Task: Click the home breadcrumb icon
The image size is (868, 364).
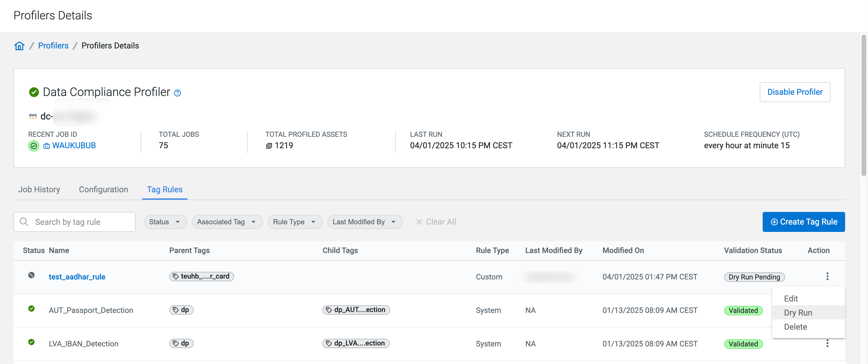Action: coord(19,45)
